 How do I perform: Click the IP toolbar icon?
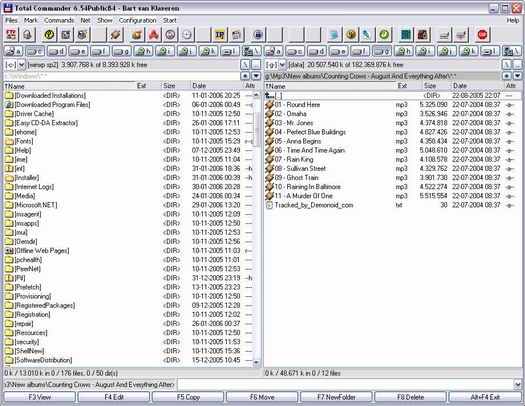pos(220,34)
